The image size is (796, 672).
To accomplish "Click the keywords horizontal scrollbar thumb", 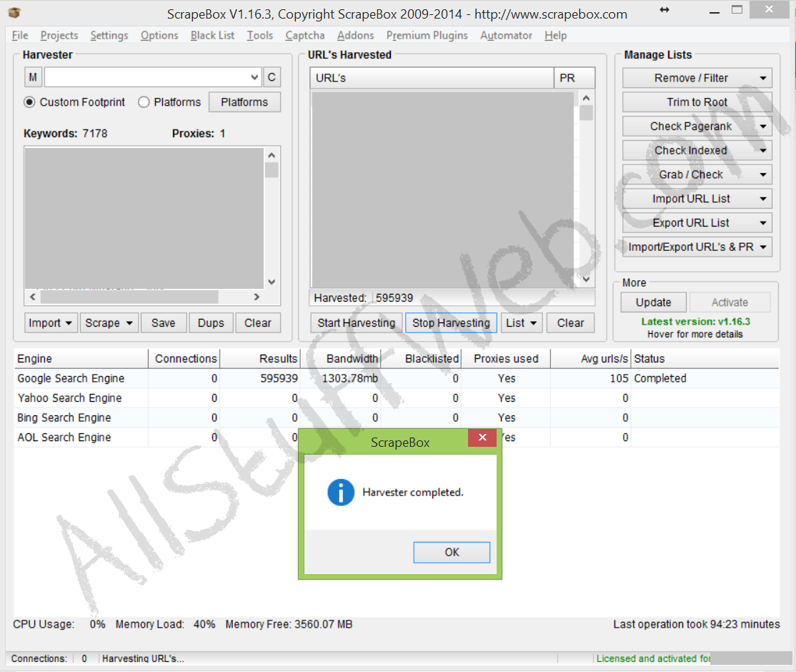I will 129,297.
